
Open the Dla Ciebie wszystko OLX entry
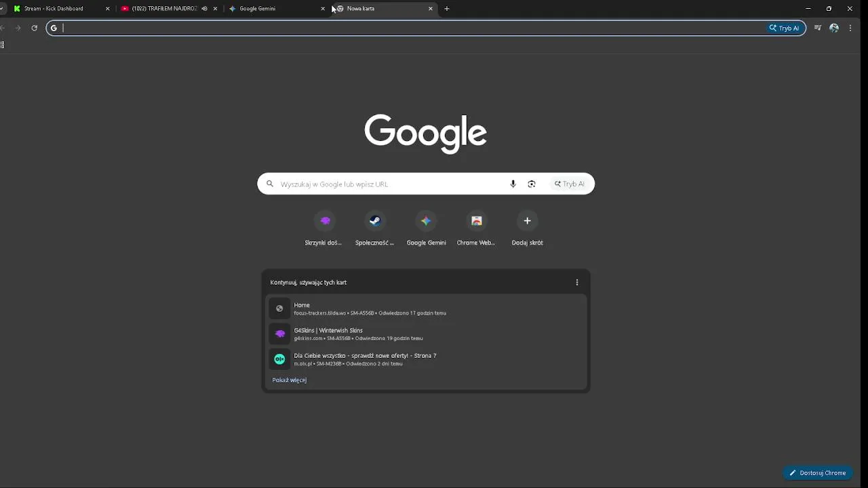[x=426, y=359]
